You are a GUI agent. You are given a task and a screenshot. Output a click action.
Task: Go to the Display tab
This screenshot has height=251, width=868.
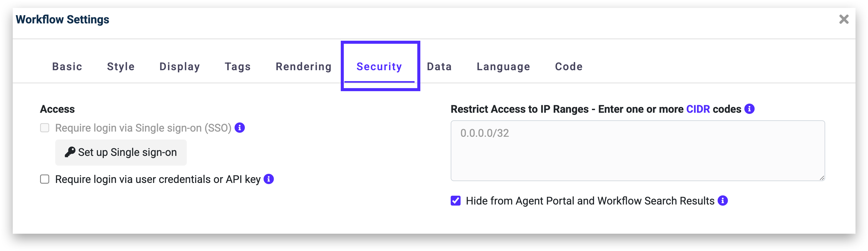(179, 67)
